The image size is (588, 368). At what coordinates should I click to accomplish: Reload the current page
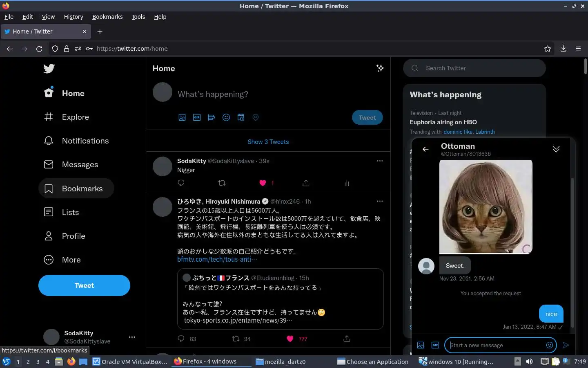tap(39, 49)
